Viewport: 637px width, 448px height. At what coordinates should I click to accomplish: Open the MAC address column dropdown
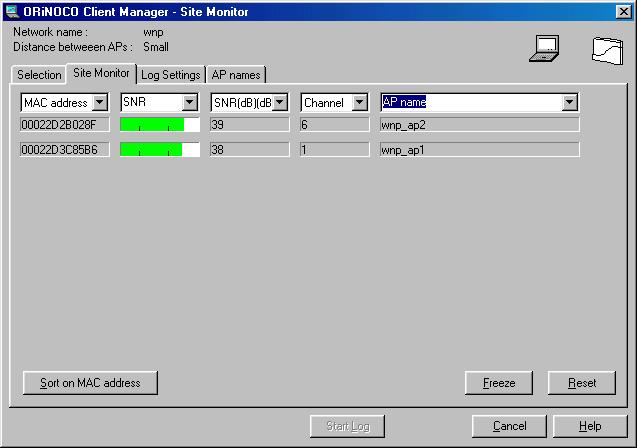100,102
